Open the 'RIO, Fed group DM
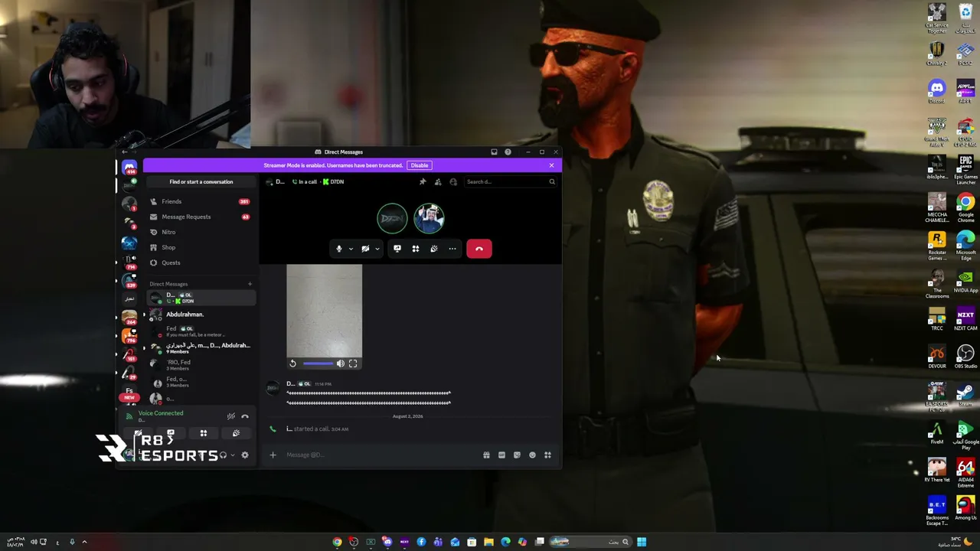Screen dimensions: 980x551 click(x=201, y=365)
